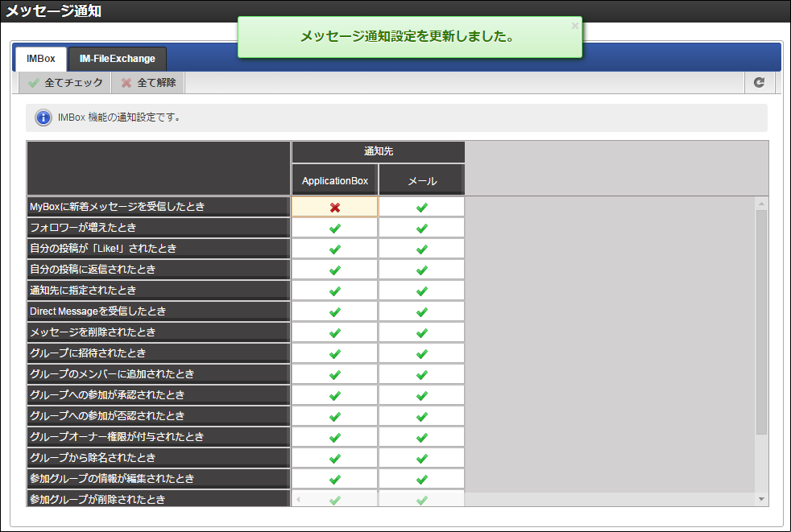Click the blue info icon beside IMBox description

pos(43,118)
